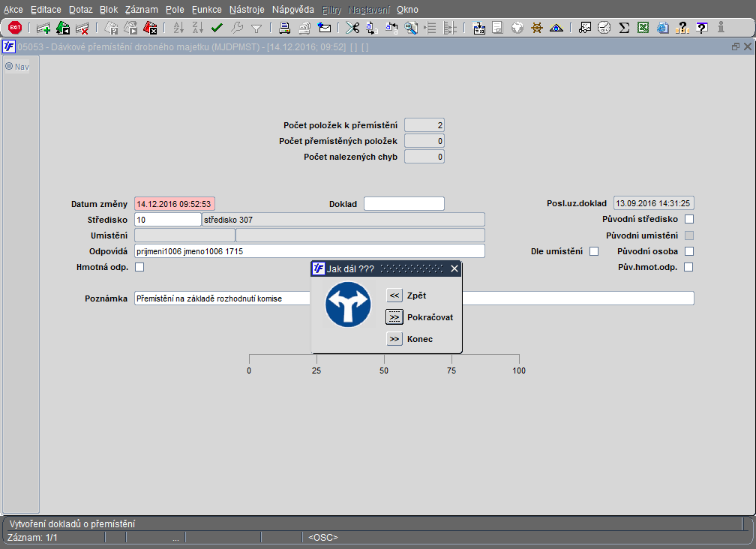This screenshot has width=756, height=549.
Task: Click the sort ascending A-Z icon
Action: [178, 28]
